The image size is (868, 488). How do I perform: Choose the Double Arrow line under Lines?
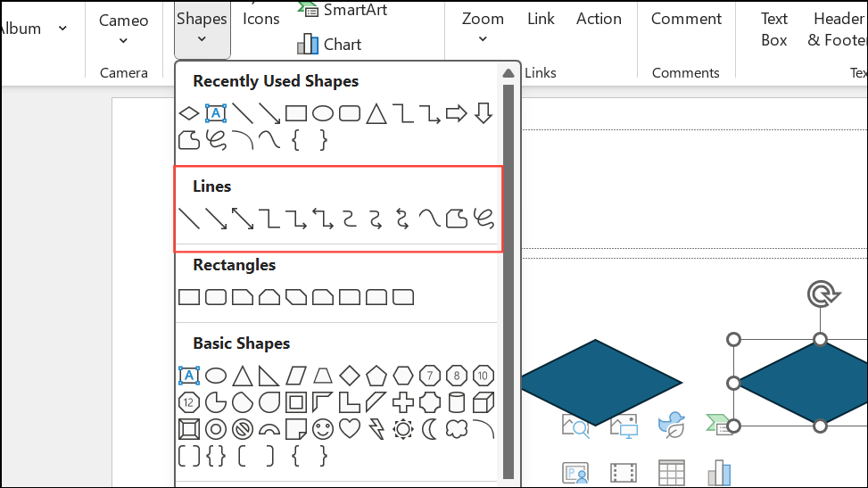coord(243,219)
